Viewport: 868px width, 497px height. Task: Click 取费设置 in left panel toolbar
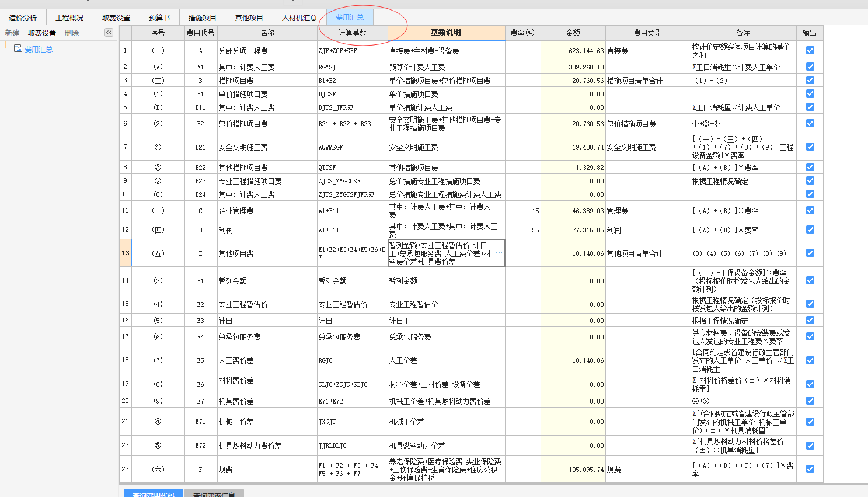42,33
